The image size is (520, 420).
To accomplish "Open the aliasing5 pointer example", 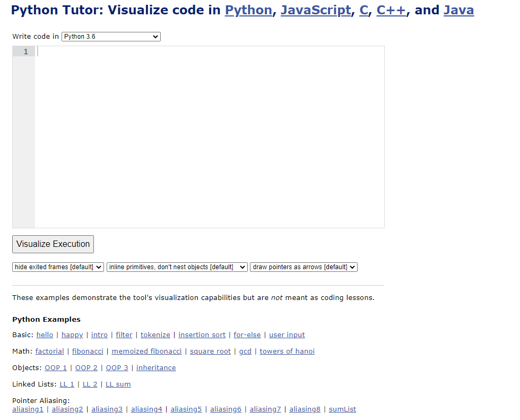I will 186,409.
